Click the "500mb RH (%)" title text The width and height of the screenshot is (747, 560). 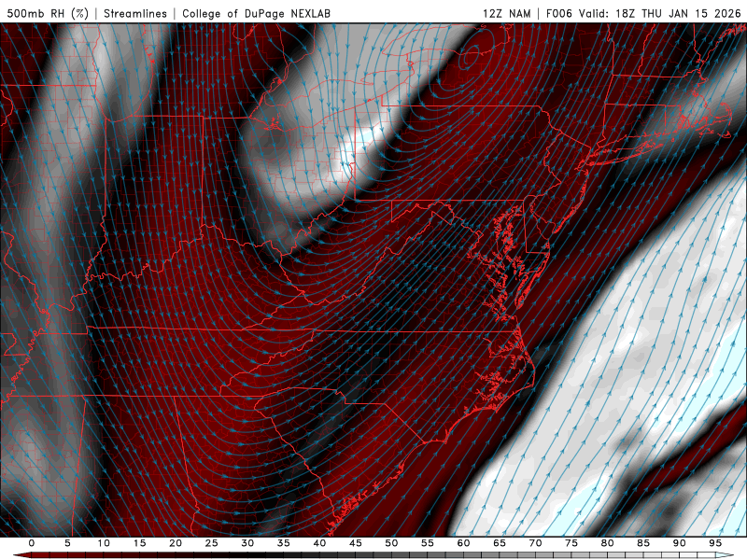[48, 13]
